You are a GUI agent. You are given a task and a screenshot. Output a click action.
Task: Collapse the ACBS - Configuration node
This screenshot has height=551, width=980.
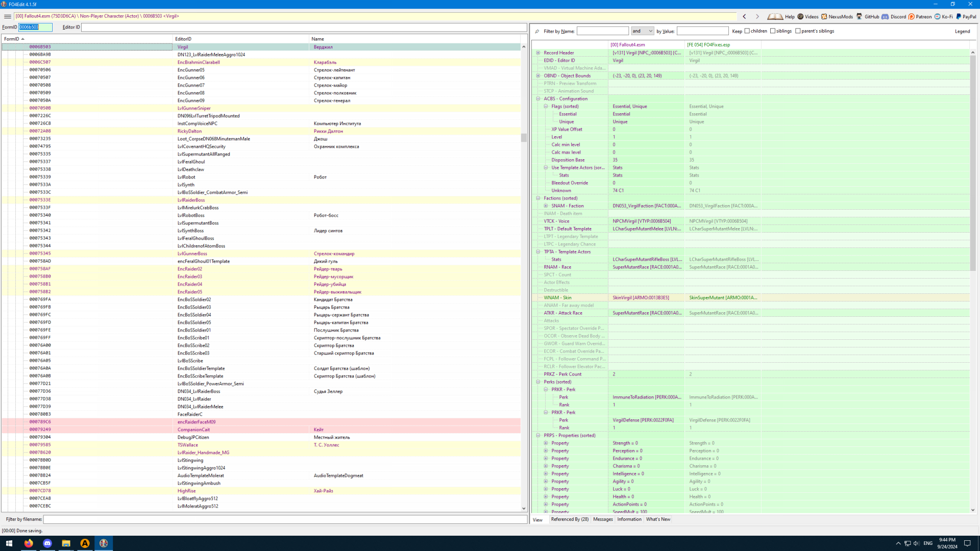[x=538, y=99]
